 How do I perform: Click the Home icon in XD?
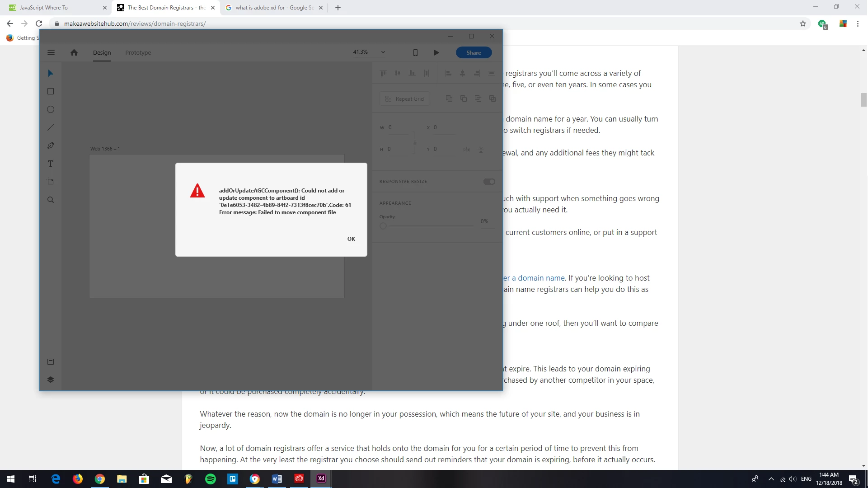point(74,52)
